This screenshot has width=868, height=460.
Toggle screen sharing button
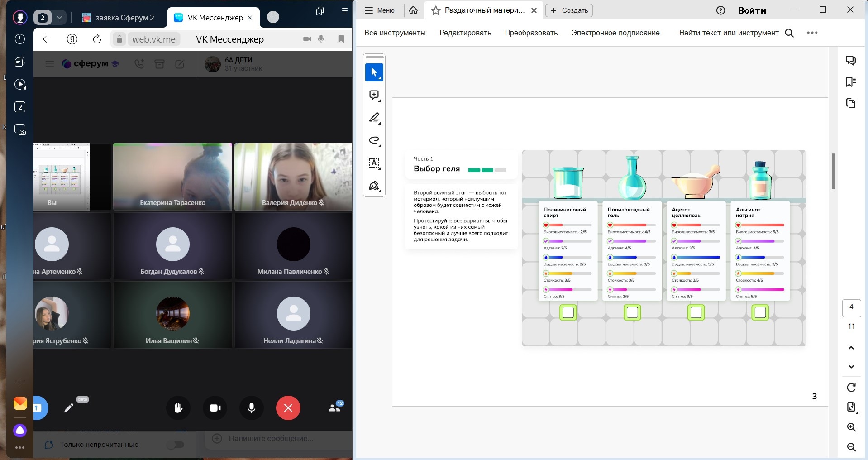pos(39,408)
